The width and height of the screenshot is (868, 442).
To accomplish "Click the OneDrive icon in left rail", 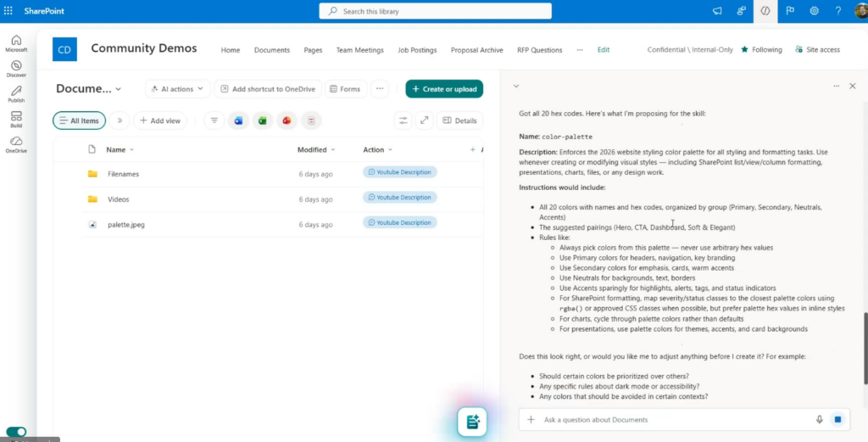I will pyautogui.click(x=16, y=144).
